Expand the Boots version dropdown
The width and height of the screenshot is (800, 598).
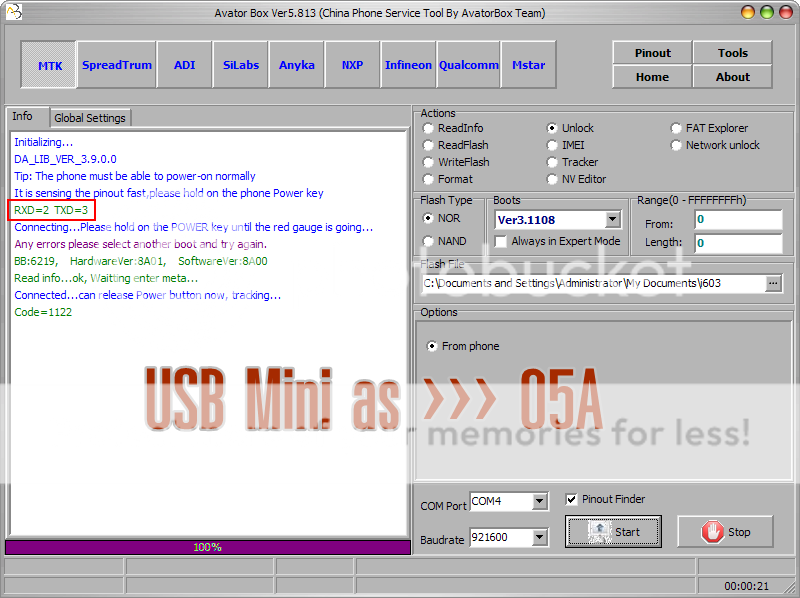pyautogui.click(x=613, y=220)
